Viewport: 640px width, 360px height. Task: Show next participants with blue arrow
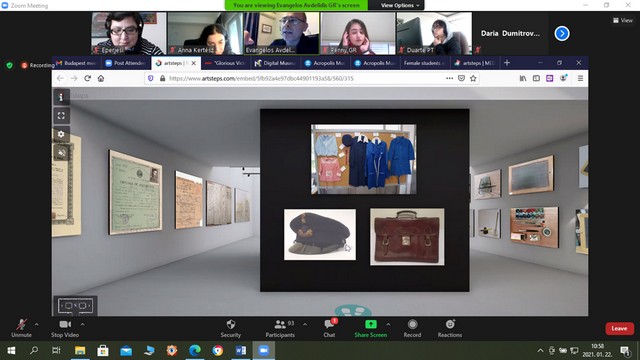click(x=562, y=33)
